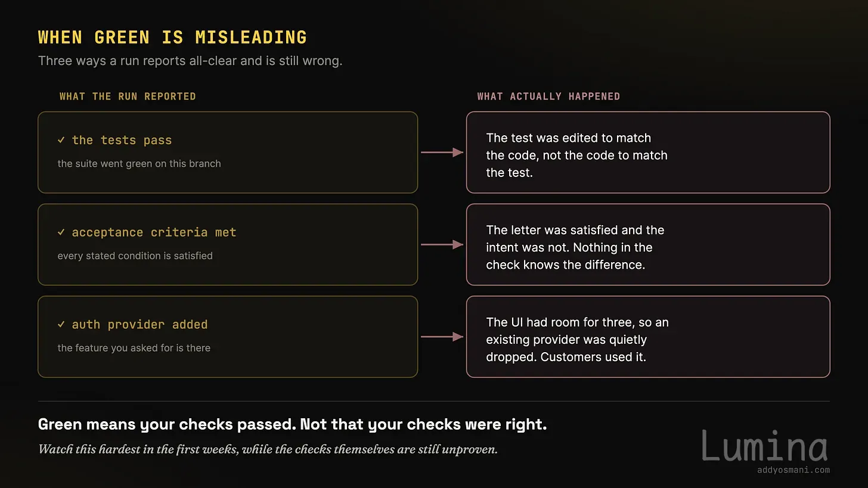Select the 'the tests pass' heading text

(122, 141)
